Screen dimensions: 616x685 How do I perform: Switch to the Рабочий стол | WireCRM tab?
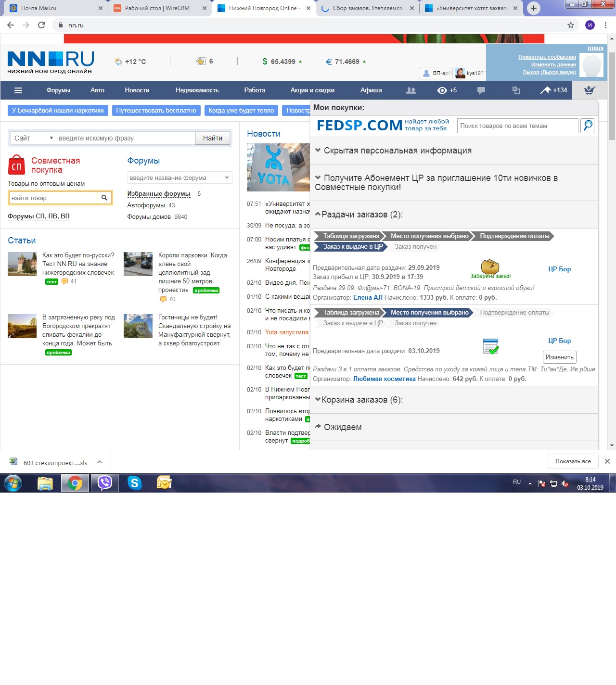tap(160, 8)
